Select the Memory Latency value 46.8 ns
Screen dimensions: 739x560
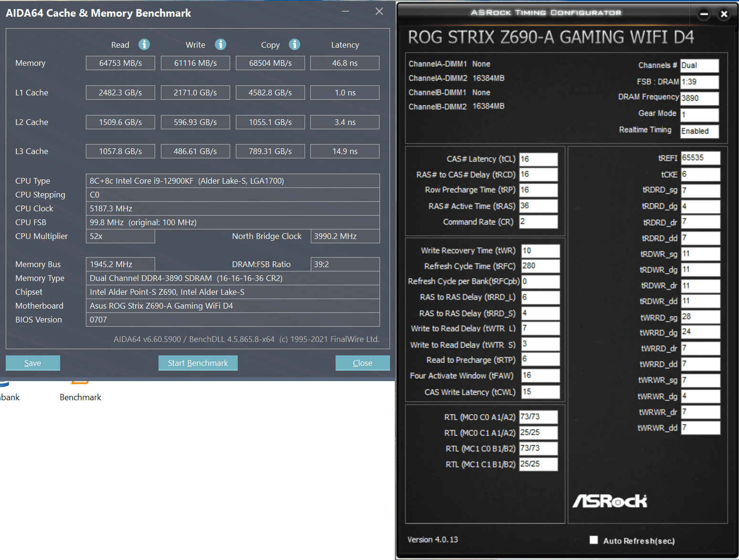345,63
